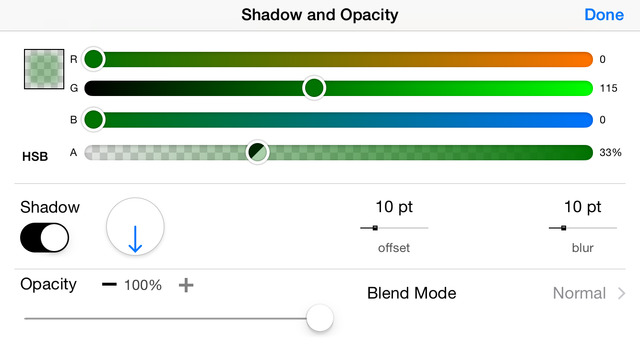Click the shadow offset slider handle
The height and width of the screenshot is (360, 640).
tap(375, 228)
